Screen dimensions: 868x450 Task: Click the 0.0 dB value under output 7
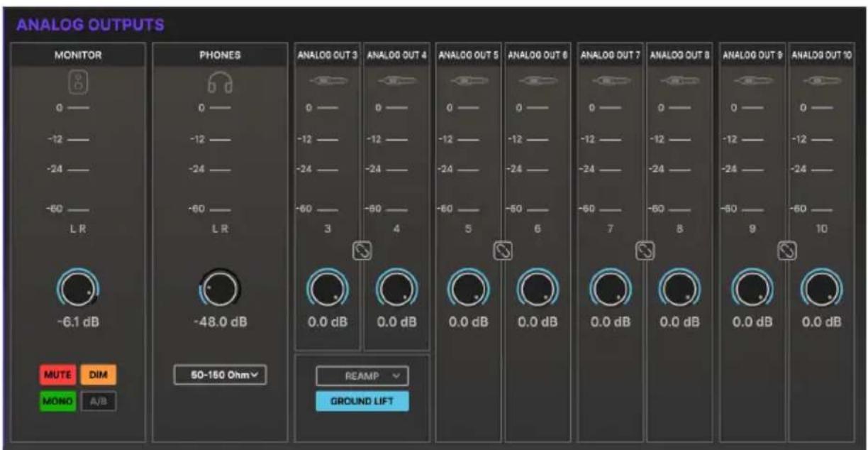pos(610,322)
